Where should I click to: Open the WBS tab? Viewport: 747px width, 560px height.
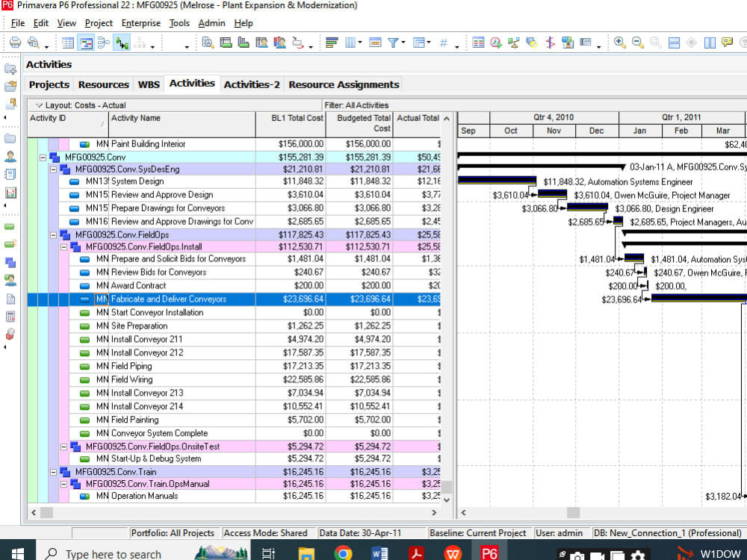149,84
